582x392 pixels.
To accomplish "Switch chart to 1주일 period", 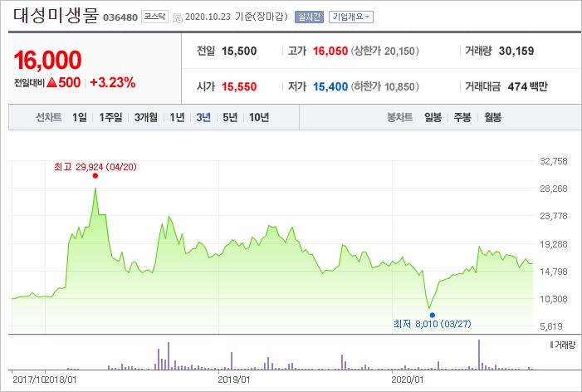I will click(110, 118).
